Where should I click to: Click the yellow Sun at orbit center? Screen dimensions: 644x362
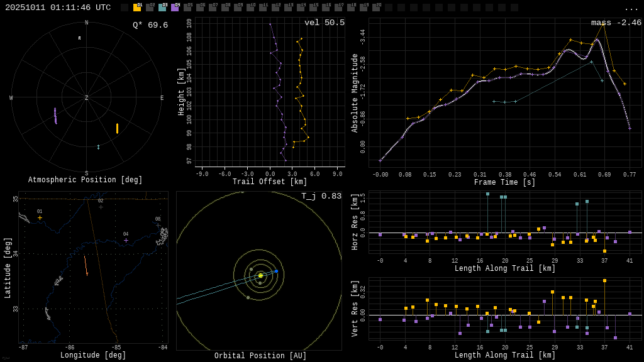(x=260, y=275)
